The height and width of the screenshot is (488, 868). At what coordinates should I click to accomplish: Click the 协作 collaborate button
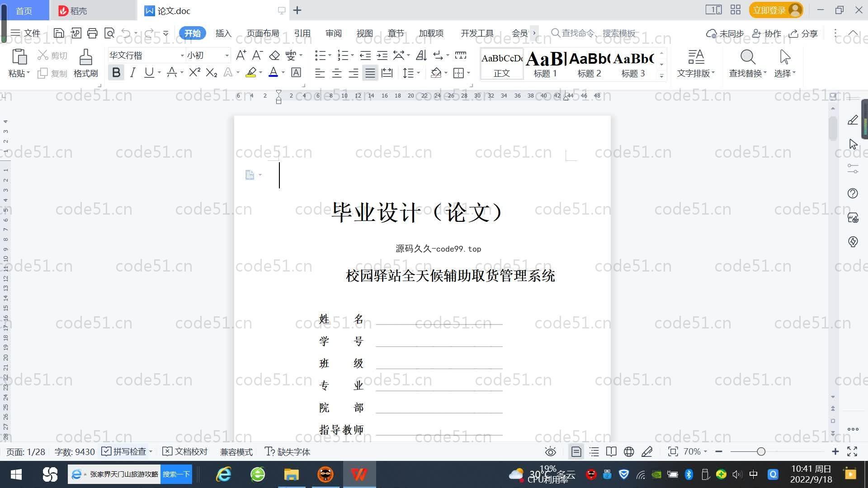pyautogui.click(x=767, y=33)
